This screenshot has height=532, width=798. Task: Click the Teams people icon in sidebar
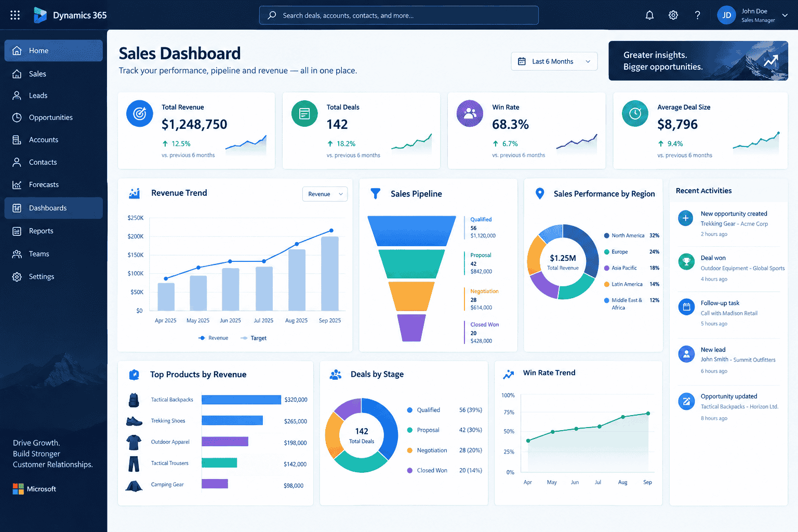coord(17,254)
